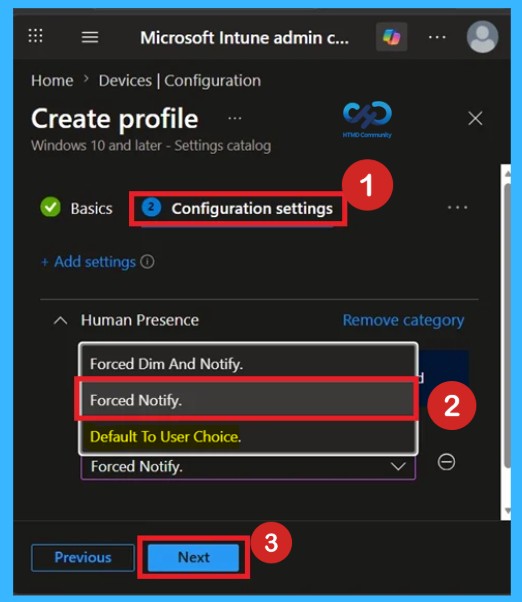Open the header ellipsis overflow menu

point(437,37)
